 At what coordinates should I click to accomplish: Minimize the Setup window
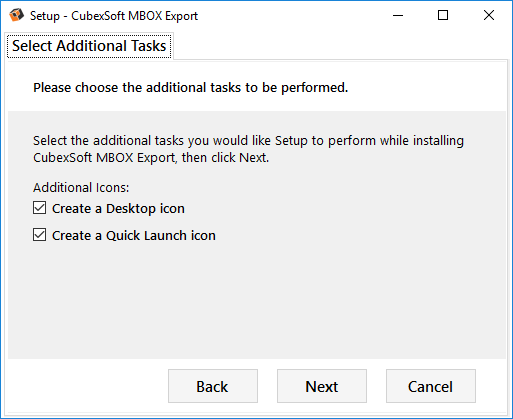(x=398, y=15)
